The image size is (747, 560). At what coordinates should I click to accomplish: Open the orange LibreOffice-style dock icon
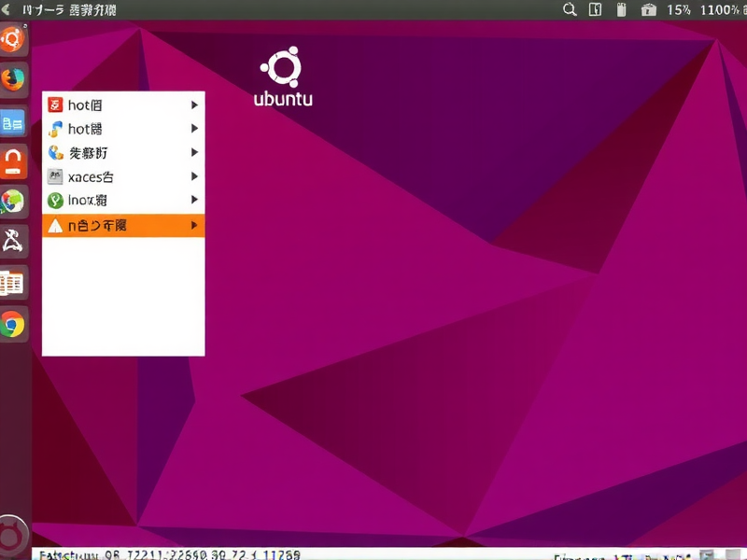coord(13,280)
